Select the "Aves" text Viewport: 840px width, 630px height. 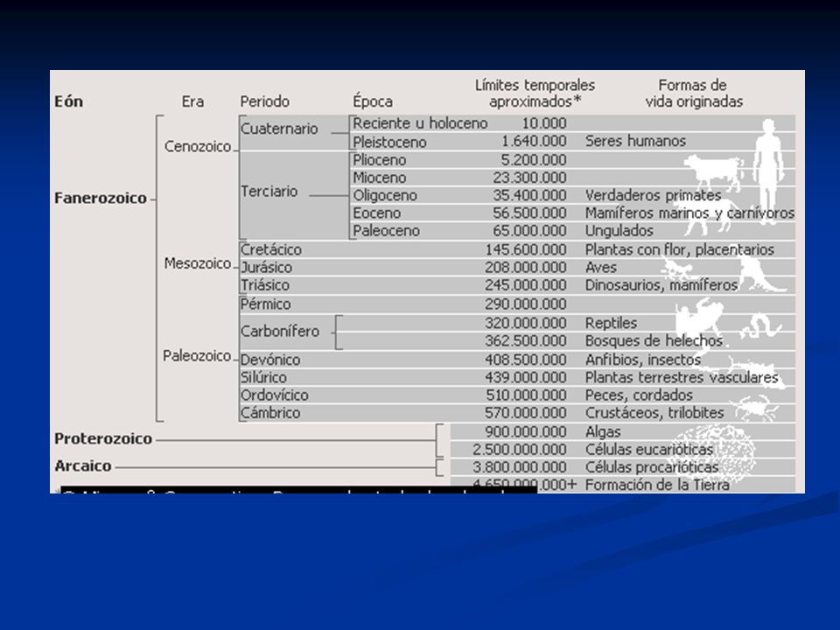tap(600, 268)
